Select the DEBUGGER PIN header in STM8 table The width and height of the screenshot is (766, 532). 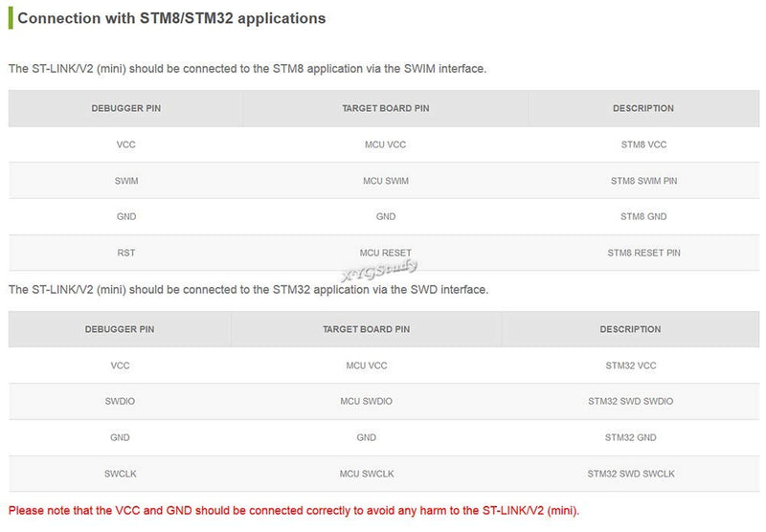click(126, 108)
